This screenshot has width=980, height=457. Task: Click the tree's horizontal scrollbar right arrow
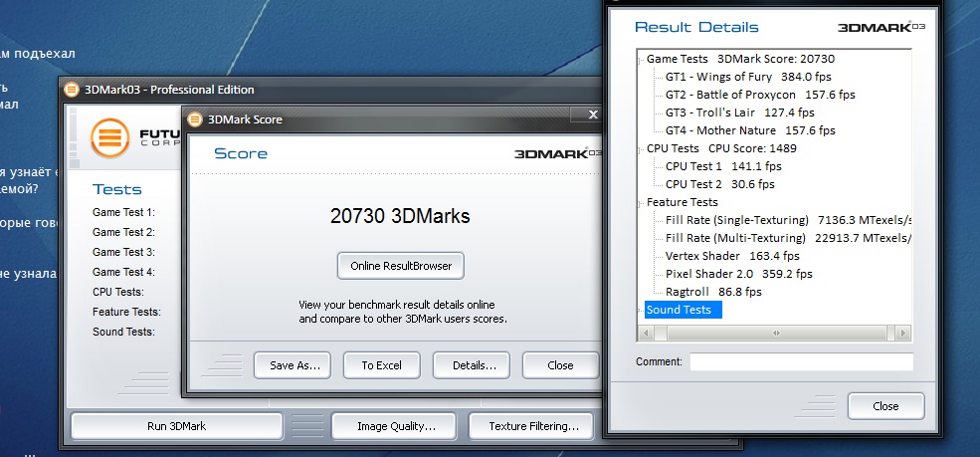coord(901,334)
